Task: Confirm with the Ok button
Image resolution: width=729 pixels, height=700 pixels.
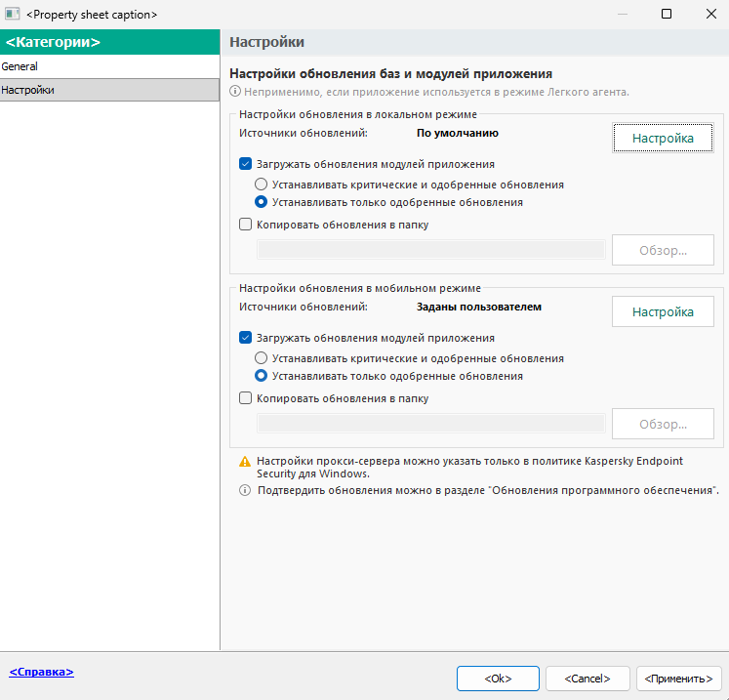Action: coord(498,679)
